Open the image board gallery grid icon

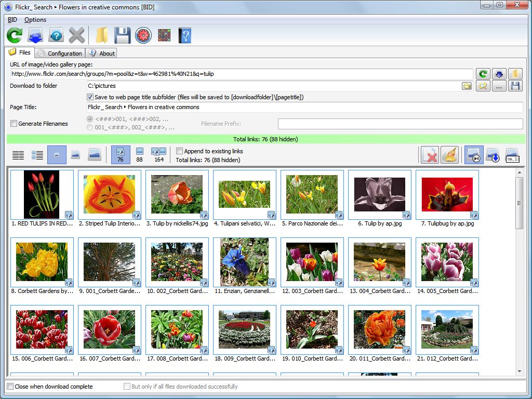(x=164, y=35)
